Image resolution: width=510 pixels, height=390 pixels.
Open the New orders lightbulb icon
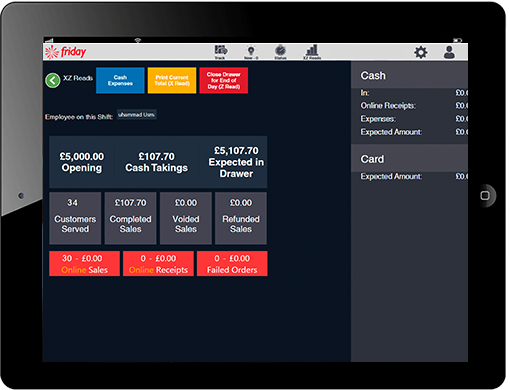pyautogui.click(x=251, y=52)
